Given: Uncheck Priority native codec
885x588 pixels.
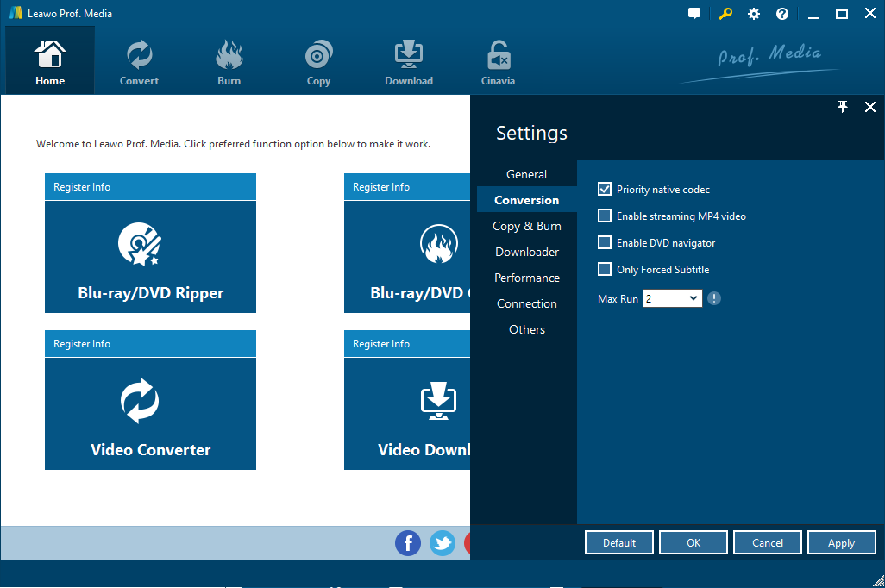Looking at the screenshot, I should 605,189.
